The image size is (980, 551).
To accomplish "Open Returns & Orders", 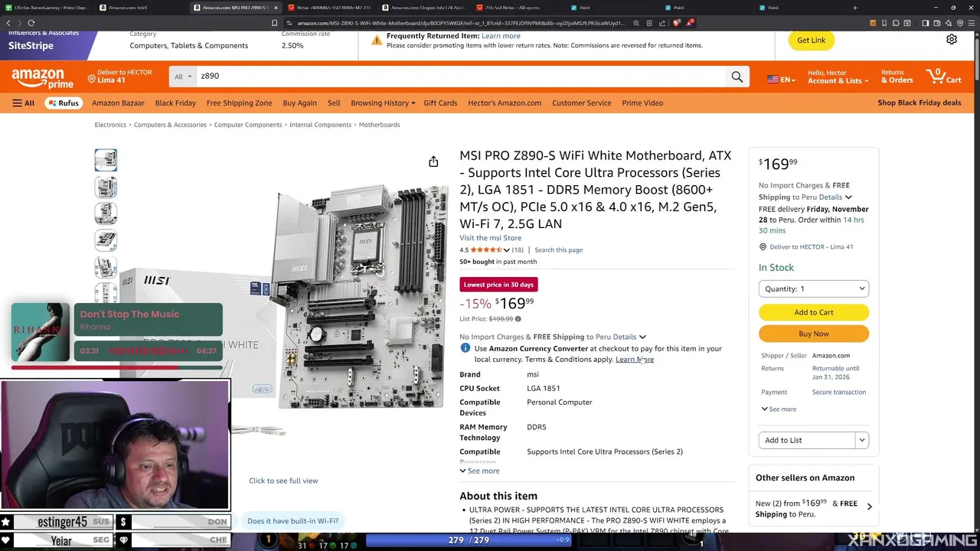I will coord(897,77).
